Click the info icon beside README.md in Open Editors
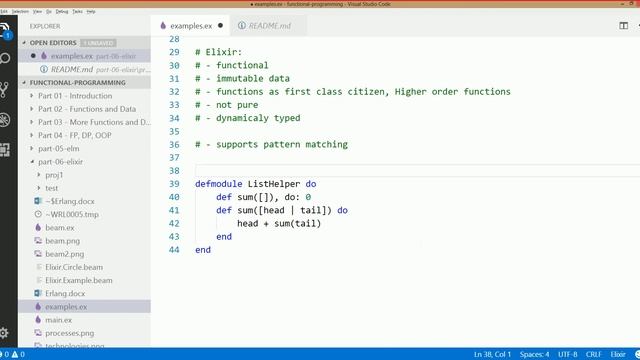The width and height of the screenshot is (640, 360). pyautogui.click(x=44, y=69)
